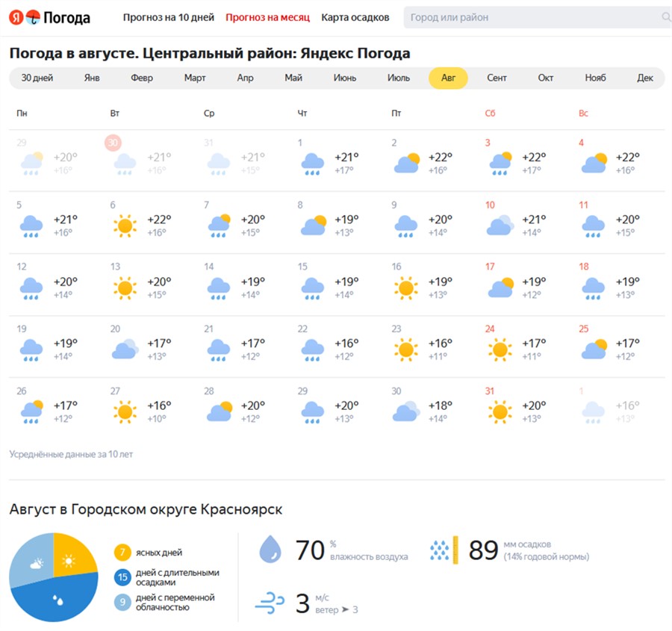Open the Карта осадков link
Screen dimensions: 672x631
click(355, 17)
